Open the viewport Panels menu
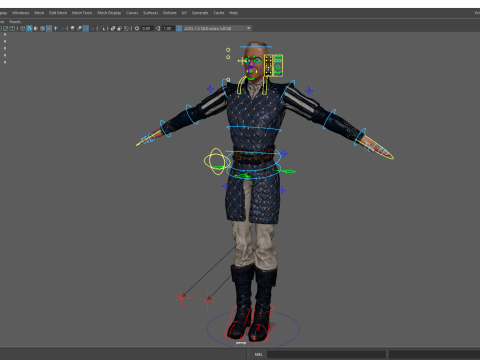Viewport: 480px width, 360px height. (x=15, y=22)
